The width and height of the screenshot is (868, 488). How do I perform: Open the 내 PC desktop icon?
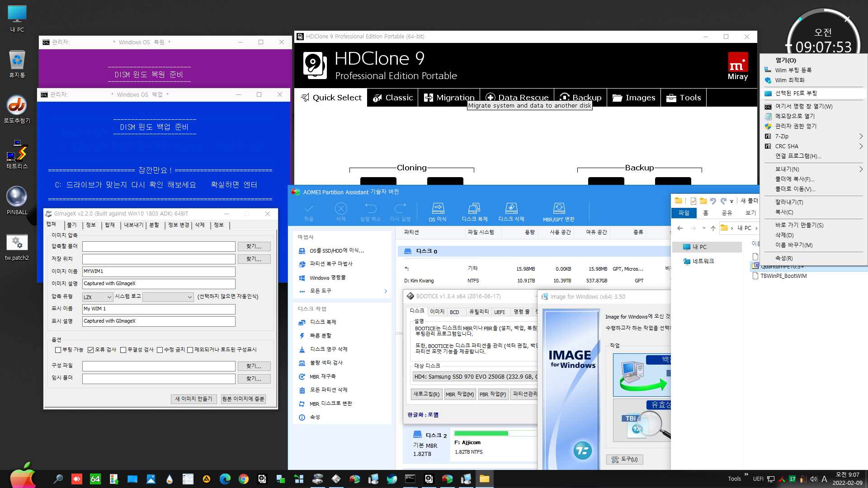coord(17,19)
